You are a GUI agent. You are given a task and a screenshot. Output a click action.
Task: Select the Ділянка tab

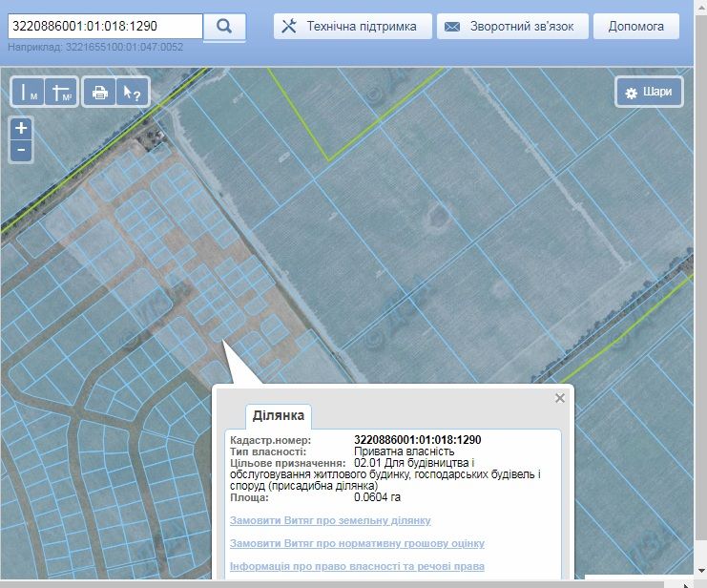[279, 415]
